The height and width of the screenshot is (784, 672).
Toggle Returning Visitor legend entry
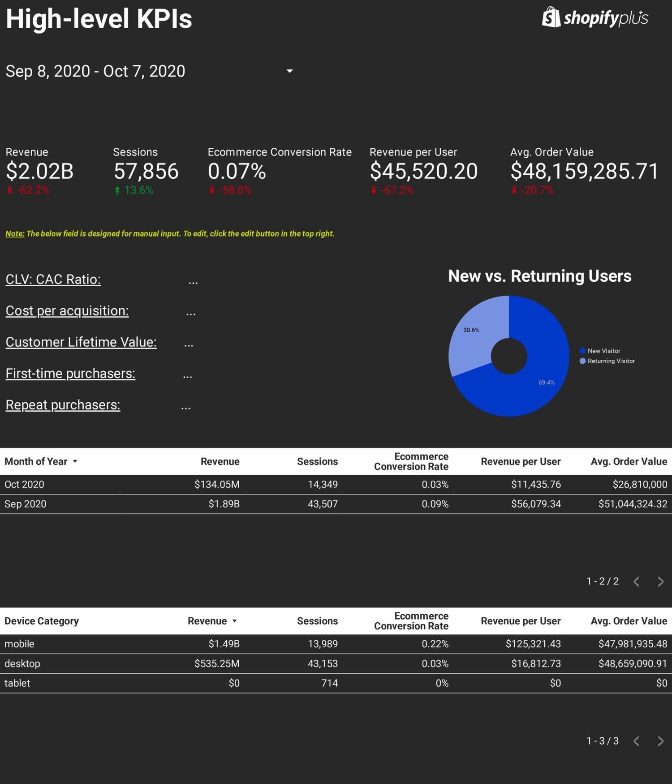(607, 361)
